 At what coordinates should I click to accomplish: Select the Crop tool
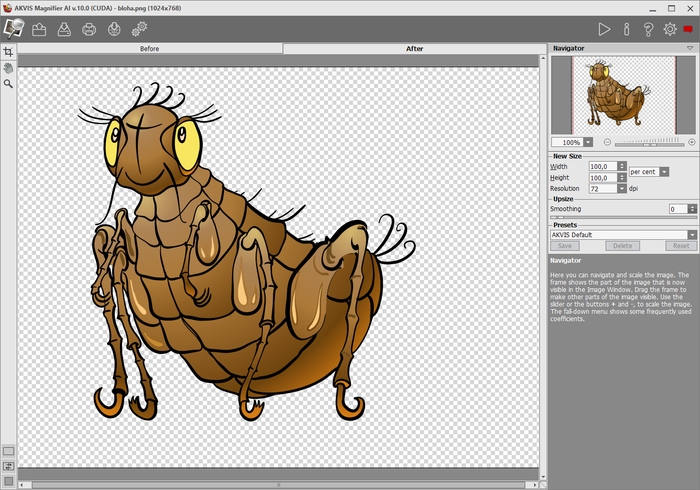point(8,51)
